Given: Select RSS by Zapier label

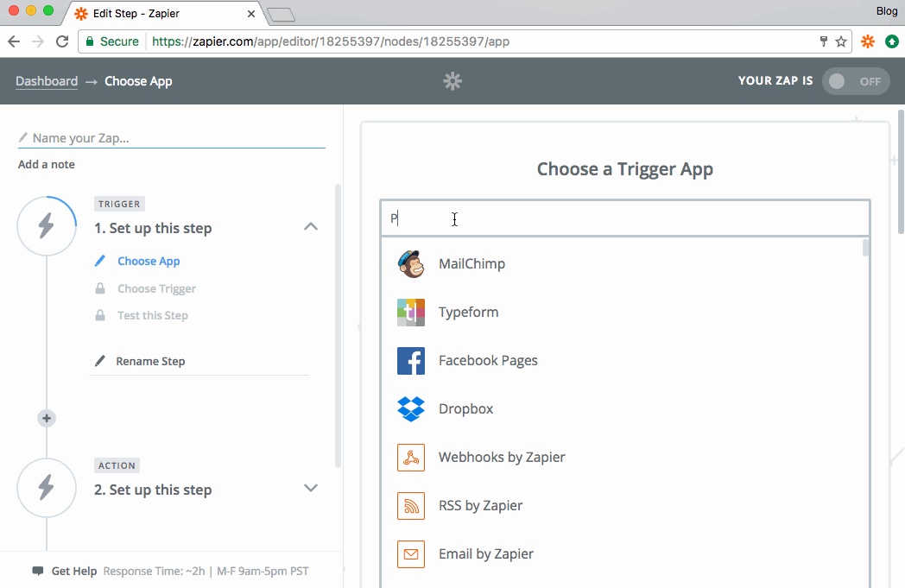Looking at the screenshot, I should click(x=480, y=506).
